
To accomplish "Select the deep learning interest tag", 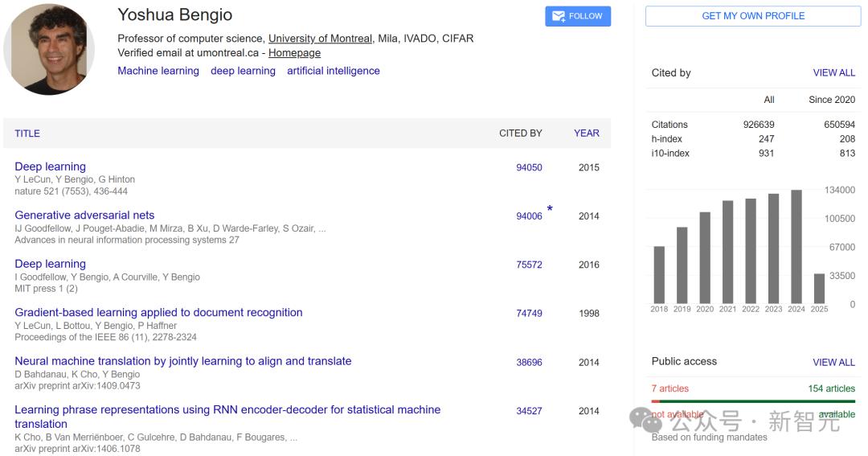I will [243, 71].
